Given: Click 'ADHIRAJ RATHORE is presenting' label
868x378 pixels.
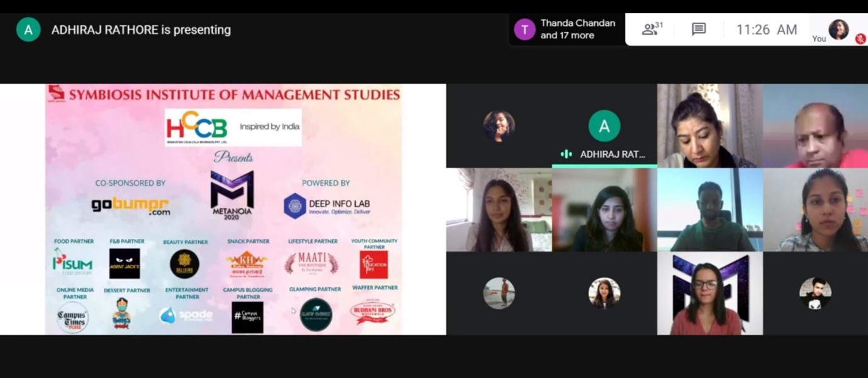Looking at the screenshot, I should point(141,30).
